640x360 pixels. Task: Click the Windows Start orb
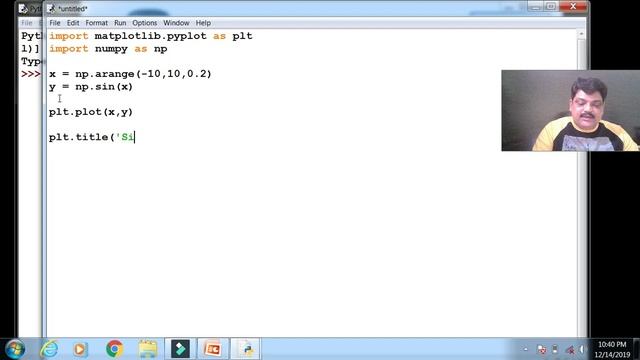15,349
